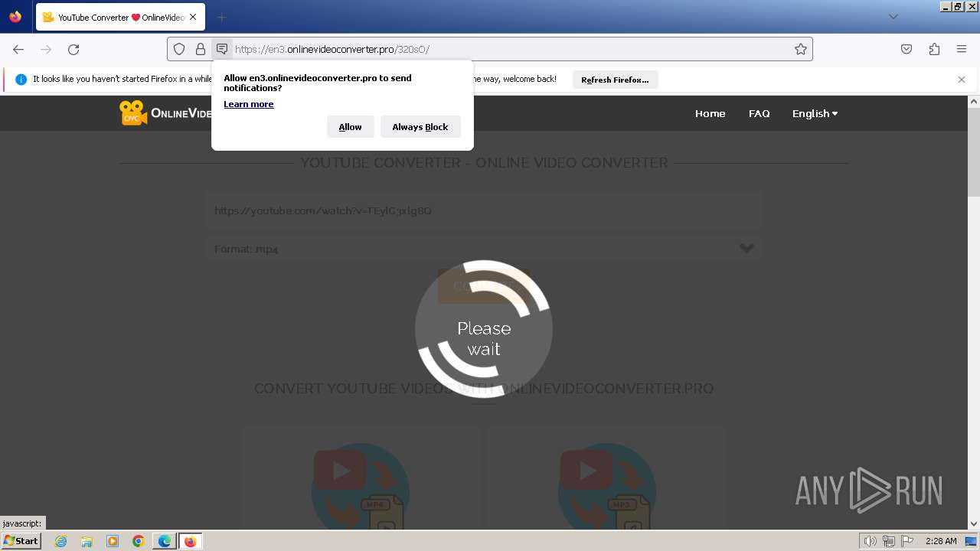Click the Firefox logo button beside the tab
The height and width of the screenshot is (551, 980).
coord(15,17)
